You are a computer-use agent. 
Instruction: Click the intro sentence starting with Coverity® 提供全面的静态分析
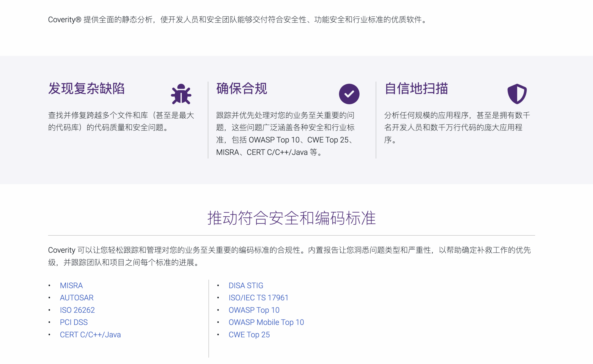coord(237,19)
